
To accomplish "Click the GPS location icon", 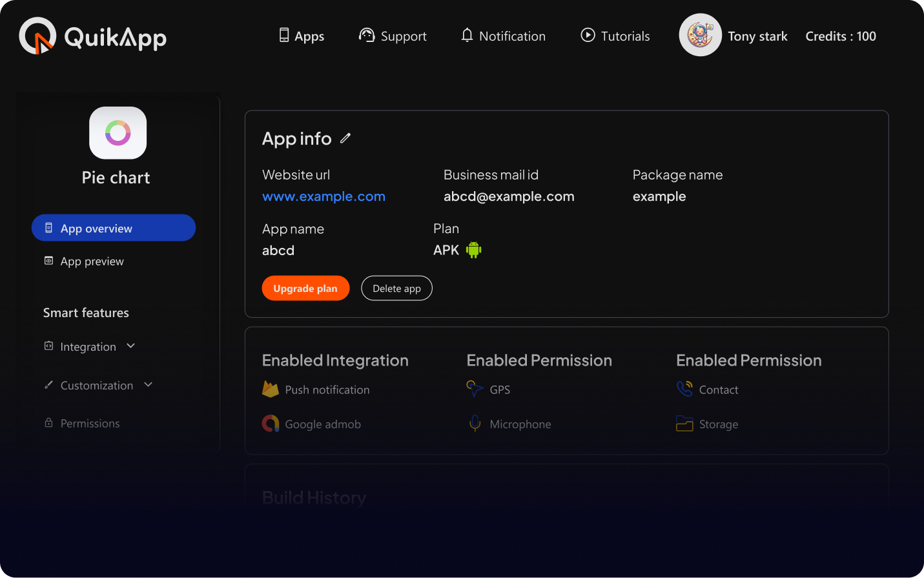I will [475, 389].
